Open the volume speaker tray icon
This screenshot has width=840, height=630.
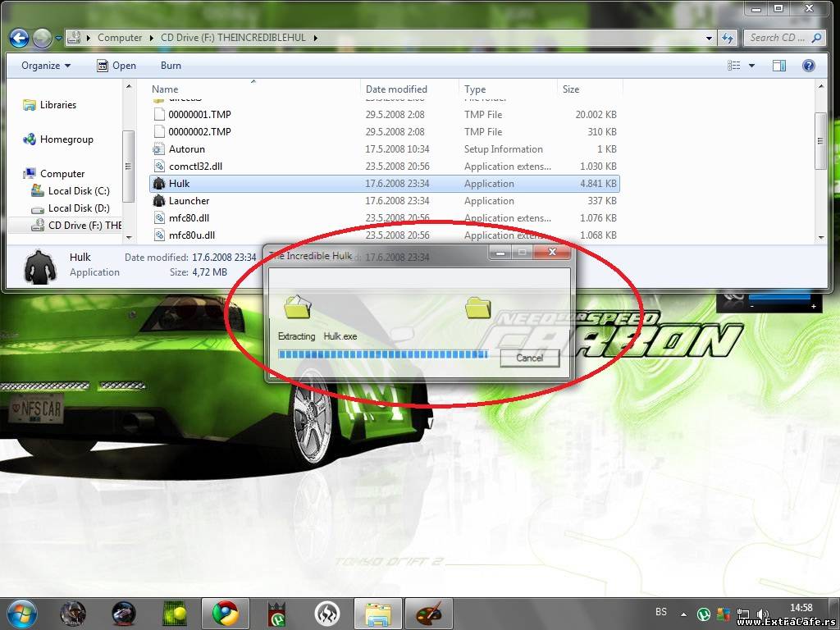[x=762, y=614]
